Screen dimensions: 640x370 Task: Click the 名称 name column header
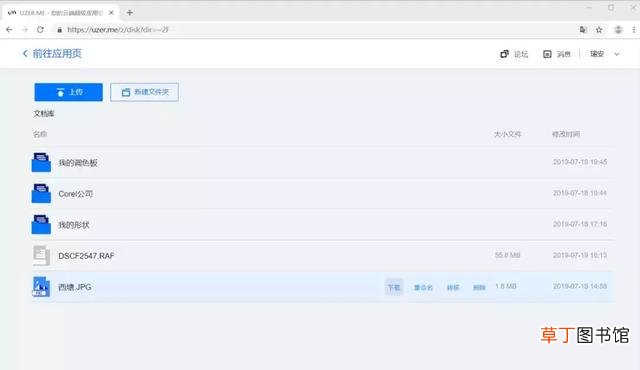point(40,134)
